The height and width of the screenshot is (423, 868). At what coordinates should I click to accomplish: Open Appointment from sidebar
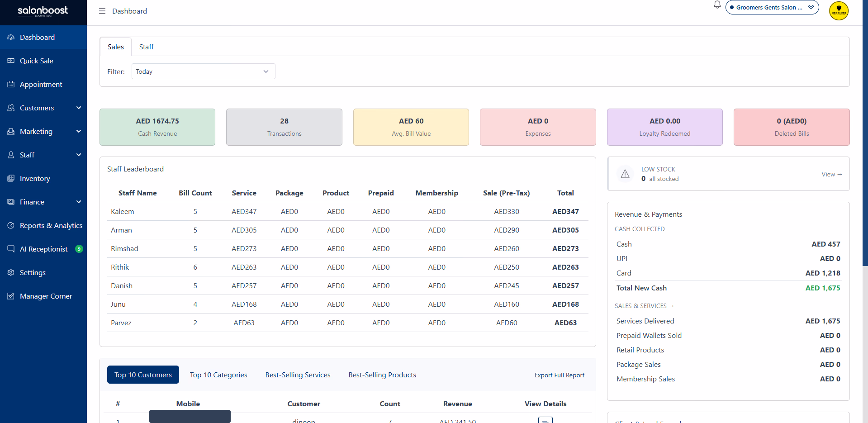43,84
